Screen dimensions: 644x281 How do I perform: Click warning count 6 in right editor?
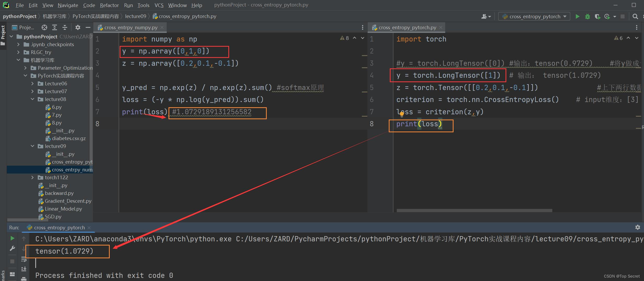[x=618, y=38]
